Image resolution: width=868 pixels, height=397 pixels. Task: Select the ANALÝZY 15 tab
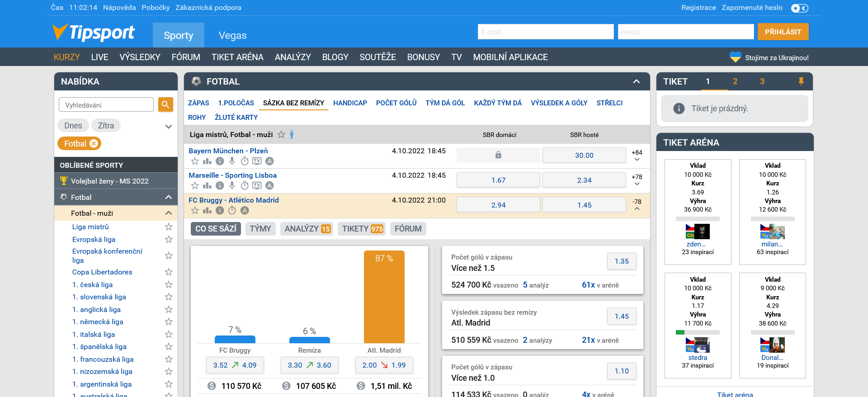(x=307, y=229)
